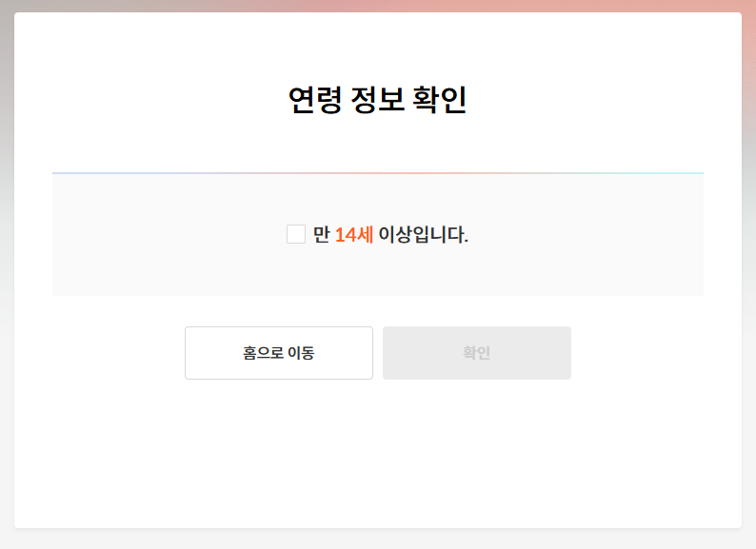Screen dimensions: 756x549
Task: Click the 정보 word in the title
Action: pyautogui.click(x=377, y=100)
